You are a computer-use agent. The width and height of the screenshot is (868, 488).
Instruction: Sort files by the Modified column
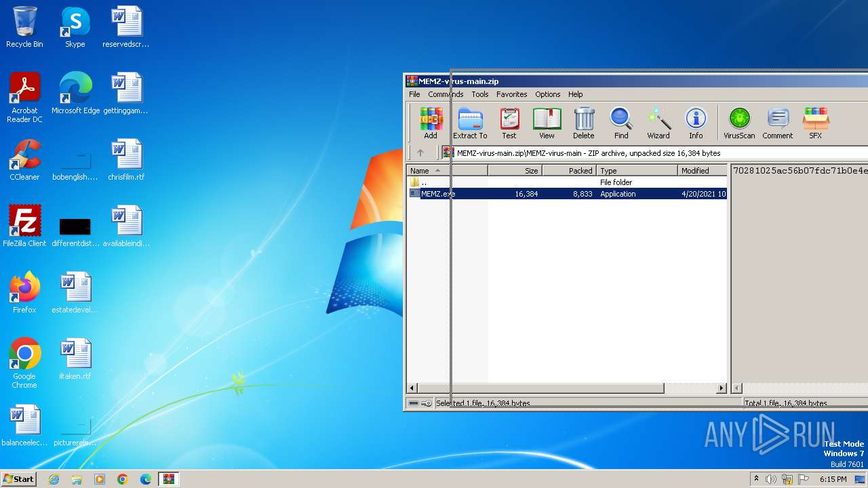tap(703, 171)
